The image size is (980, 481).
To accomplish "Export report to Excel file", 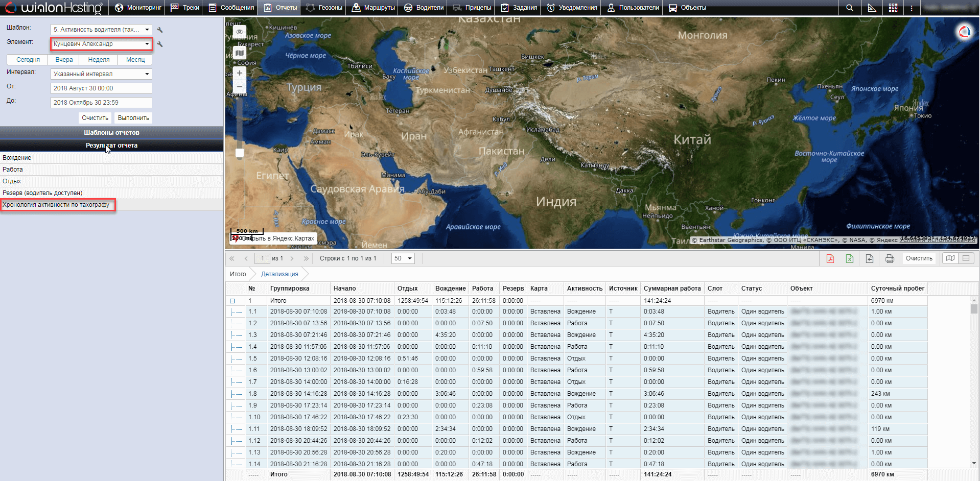I will 849,258.
